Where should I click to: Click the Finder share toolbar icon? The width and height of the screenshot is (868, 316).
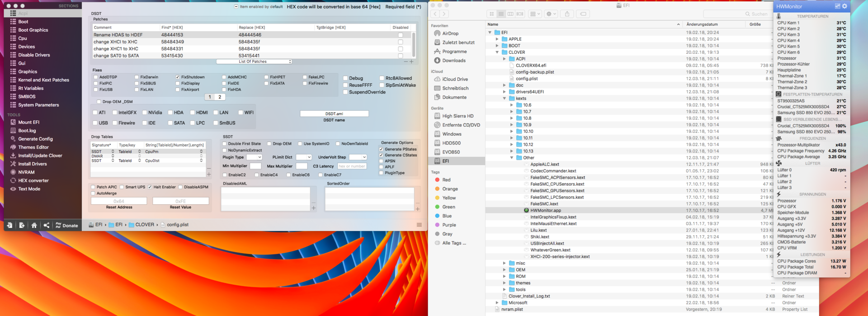coord(567,14)
